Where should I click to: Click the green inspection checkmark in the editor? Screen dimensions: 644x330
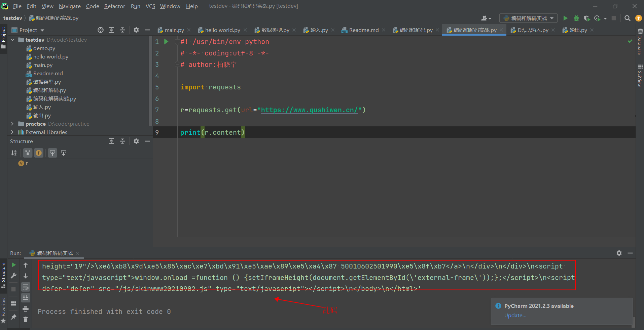pos(630,41)
